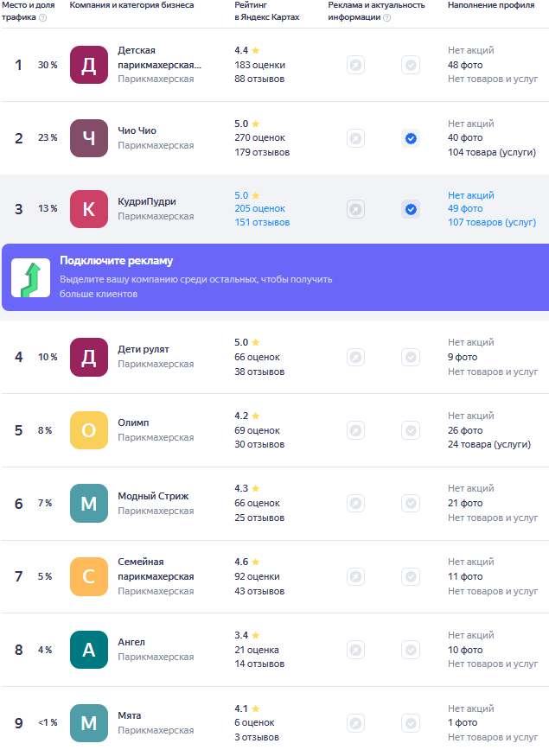Viewport: 549px width, 756px height.
Task: Click the help icon beside 'Место и доля трафика'
Action: click(x=43, y=17)
